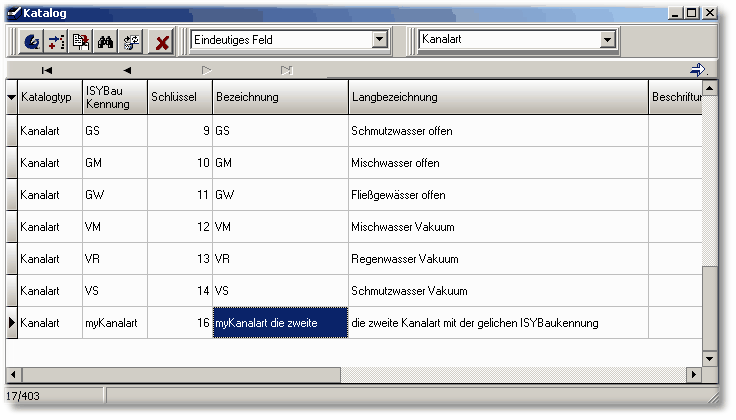Image resolution: width=736 pixels, height=420 pixels.
Task: Open the Kanalart dropdown
Action: click(607, 39)
